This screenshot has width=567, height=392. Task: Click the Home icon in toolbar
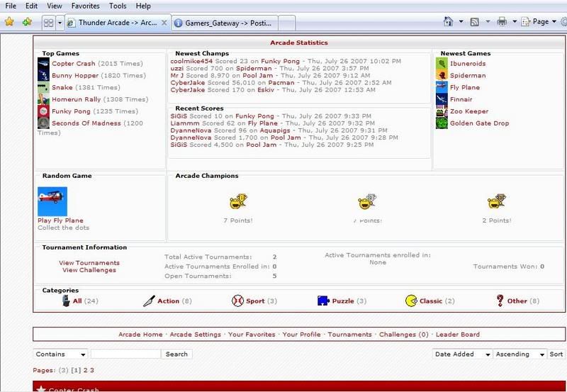pos(449,22)
